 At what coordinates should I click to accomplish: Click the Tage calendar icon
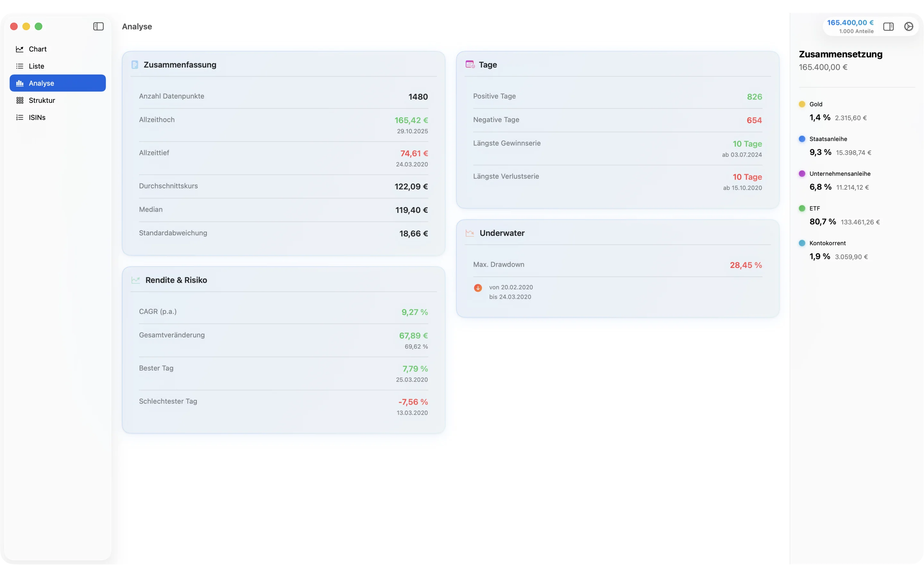470,64
